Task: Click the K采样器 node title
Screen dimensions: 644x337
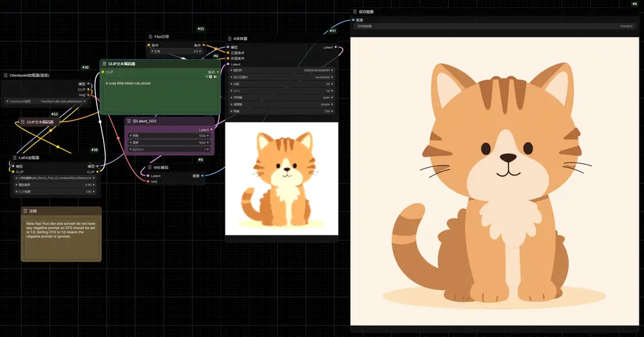Action: [241, 39]
